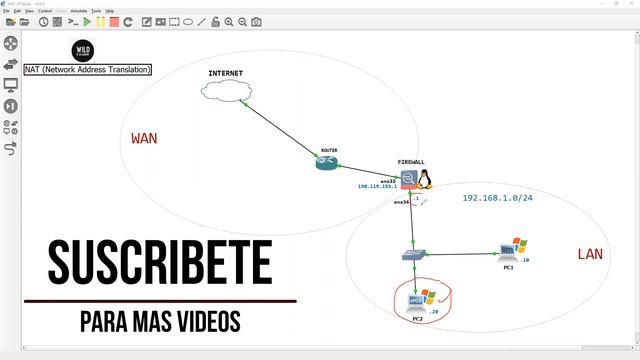The image size is (640, 360).
Task: Select the Linux penguin image near FIREWALL
Action: [424, 179]
